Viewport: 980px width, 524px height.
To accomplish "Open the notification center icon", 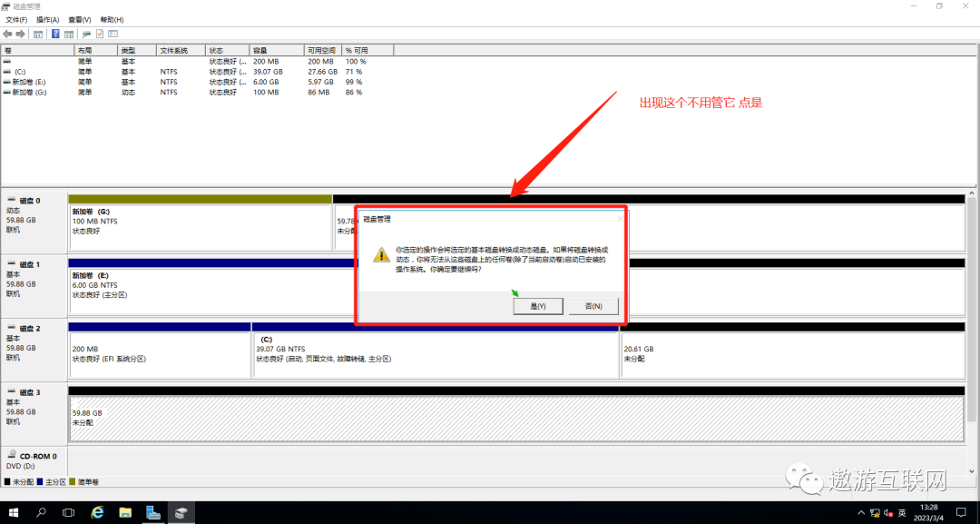I will (x=961, y=513).
